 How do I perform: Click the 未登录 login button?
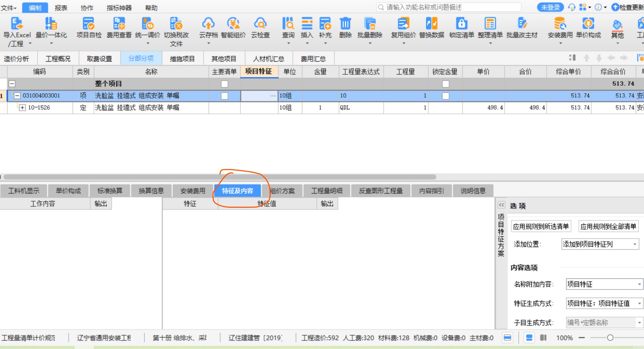(x=550, y=7)
